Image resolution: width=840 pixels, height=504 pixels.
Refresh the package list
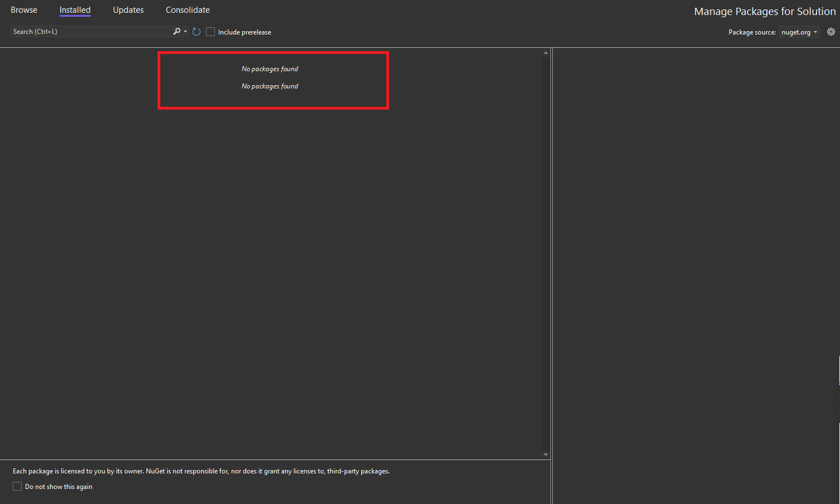point(197,32)
